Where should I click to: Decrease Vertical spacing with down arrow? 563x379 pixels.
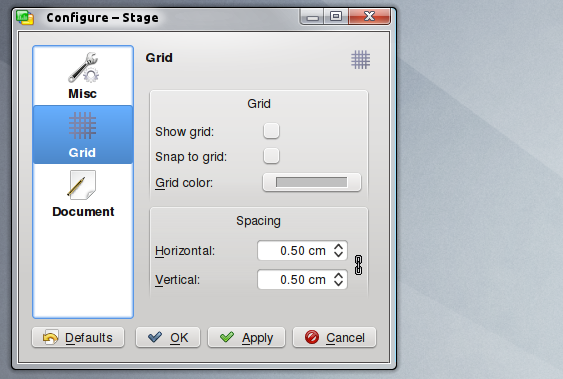tap(338, 284)
